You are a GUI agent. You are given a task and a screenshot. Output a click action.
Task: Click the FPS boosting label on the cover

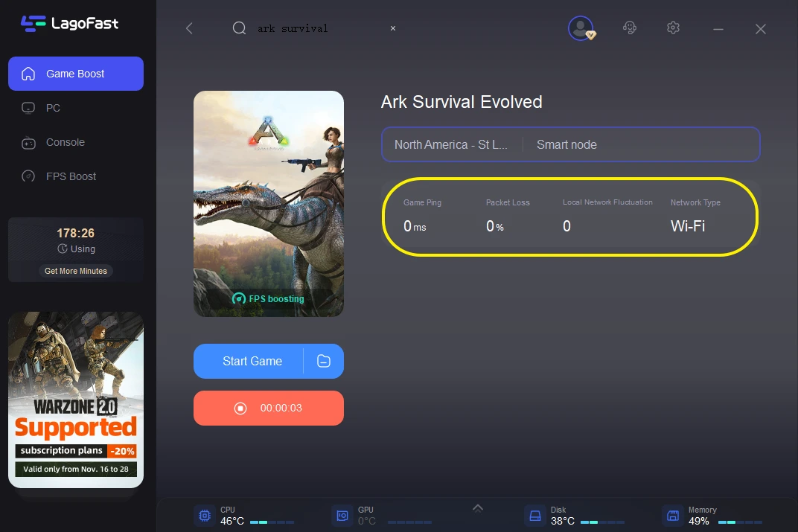(x=268, y=298)
